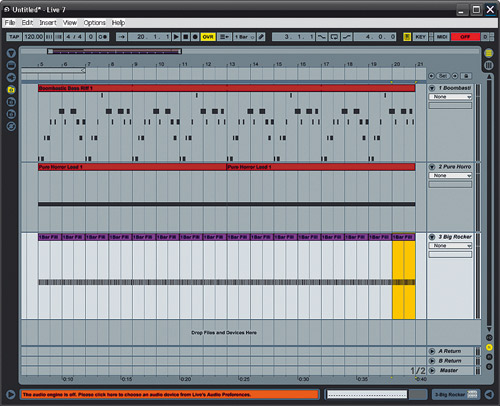500x406 pixels.
Task: Click the D hard-disk overload indicator
Action: pos(485,37)
